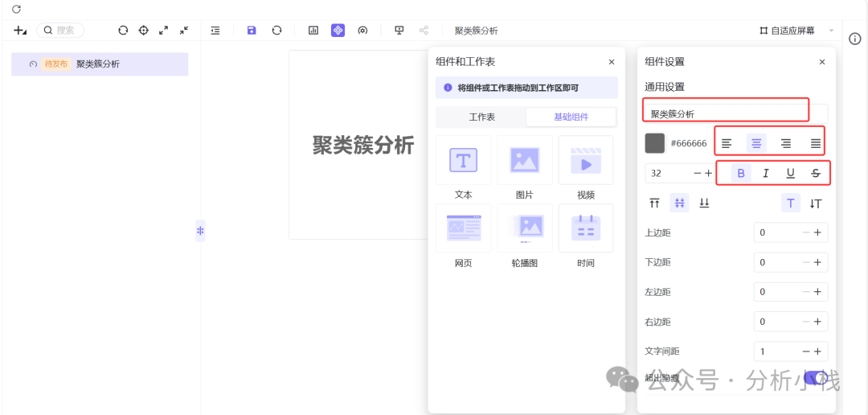Viewport: 868px width, 415px height.
Task: Increase 文字间距 letter spacing with plus
Action: [x=817, y=351]
